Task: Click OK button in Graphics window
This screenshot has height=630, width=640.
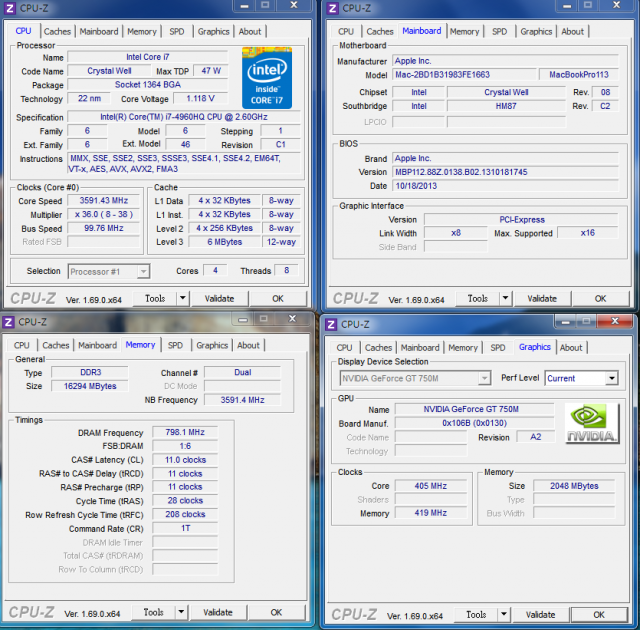Action: click(x=599, y=614)
